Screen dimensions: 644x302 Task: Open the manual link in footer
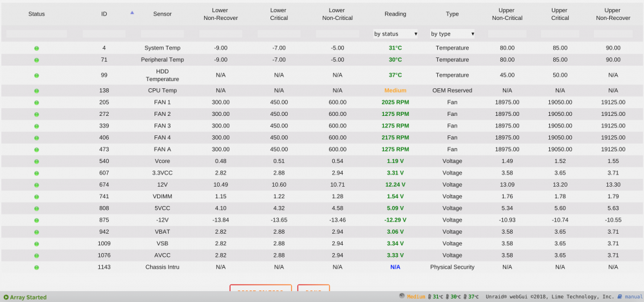click(x=633, y=297)
